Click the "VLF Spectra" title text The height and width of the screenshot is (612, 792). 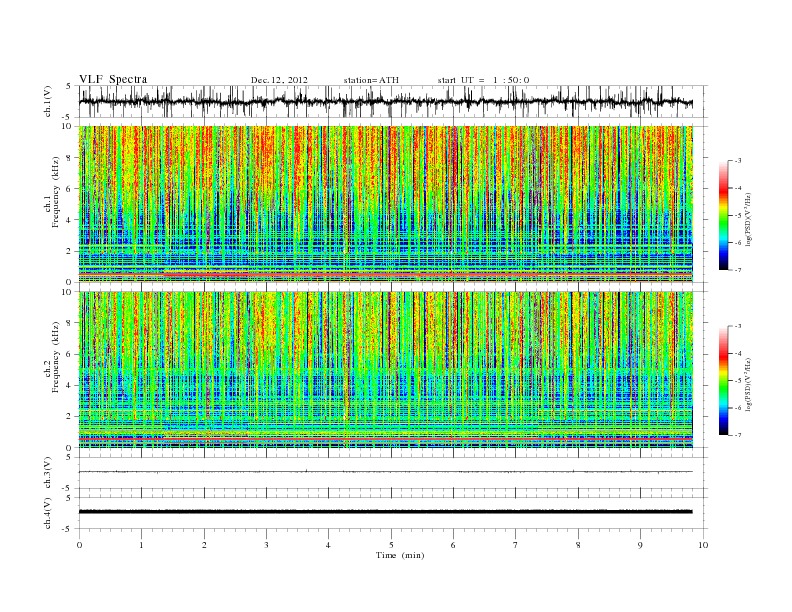[x=113, y=79]
